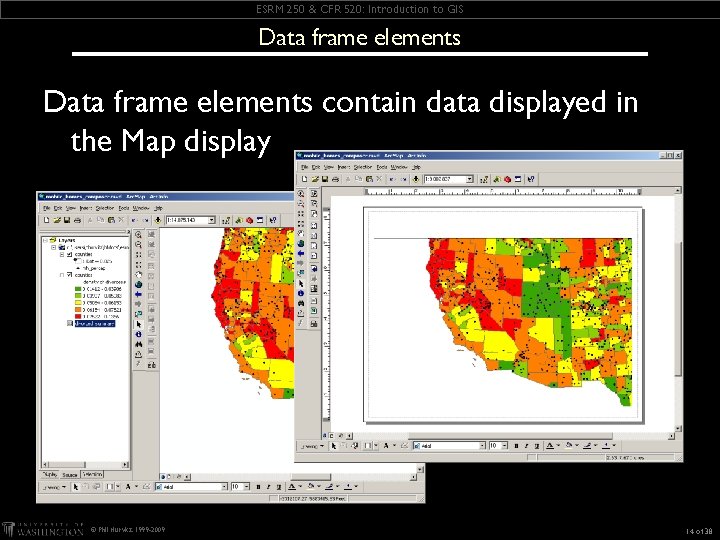Toggle Italic in right window drawing toolbar
Screen dimensions: 720x540
point(526,446)
